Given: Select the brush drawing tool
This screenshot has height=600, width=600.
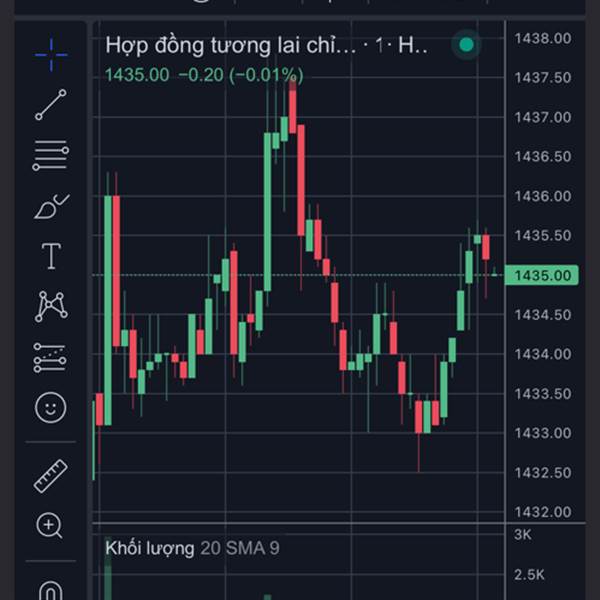Looking at the screenshot, I should pos(52,207).
